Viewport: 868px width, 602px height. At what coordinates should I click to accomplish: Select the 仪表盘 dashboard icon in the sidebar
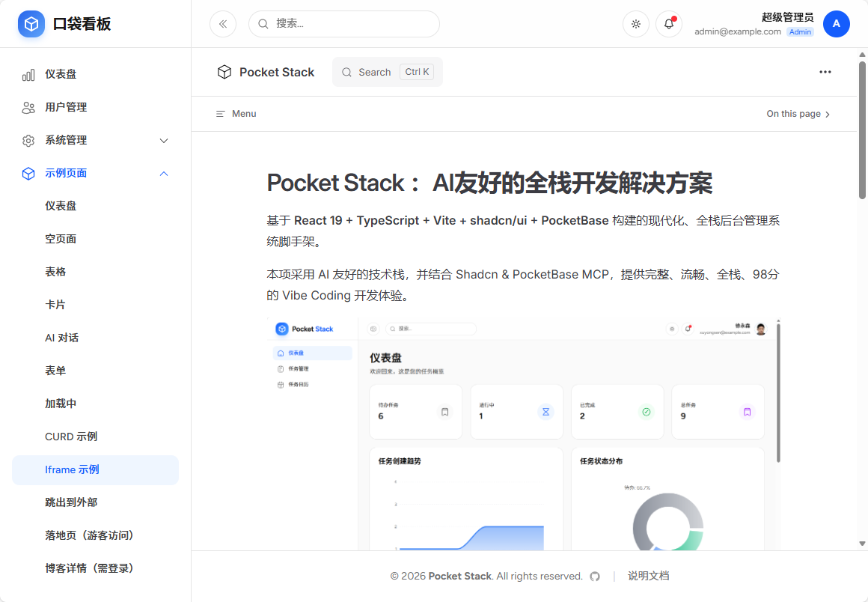27,74
